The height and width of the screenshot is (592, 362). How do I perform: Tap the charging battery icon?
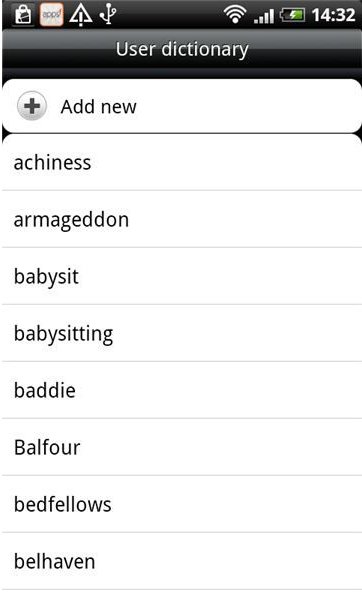point(292,16)
